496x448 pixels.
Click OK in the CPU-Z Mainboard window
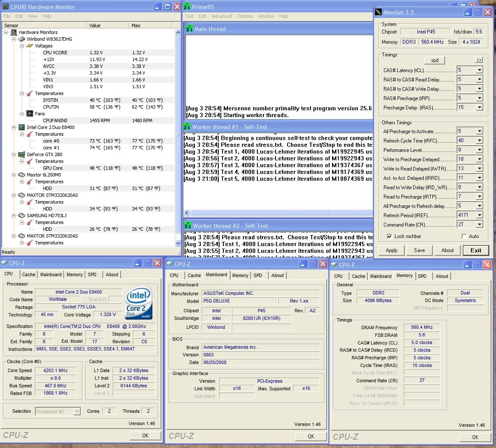(311, 436)
